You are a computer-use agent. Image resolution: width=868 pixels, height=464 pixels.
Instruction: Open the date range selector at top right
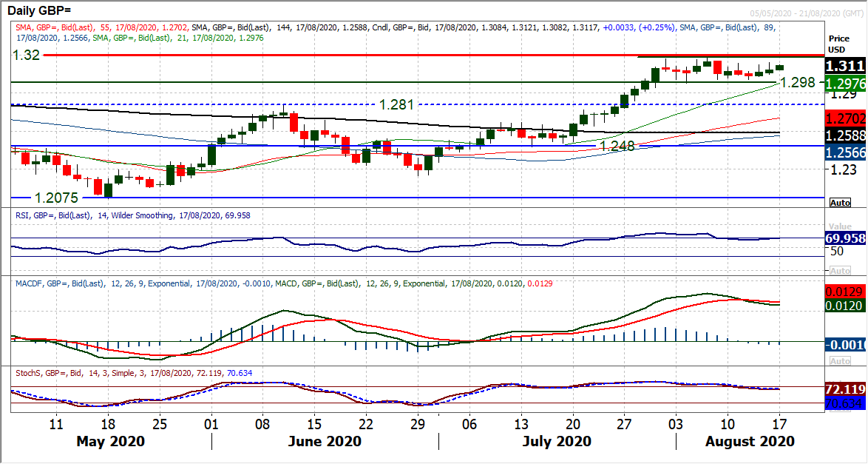pyautogui.click(x=806, y=14)
